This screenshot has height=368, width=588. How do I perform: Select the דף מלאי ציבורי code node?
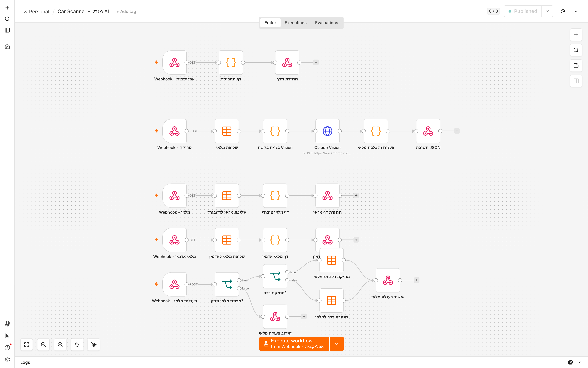point(275,195)
